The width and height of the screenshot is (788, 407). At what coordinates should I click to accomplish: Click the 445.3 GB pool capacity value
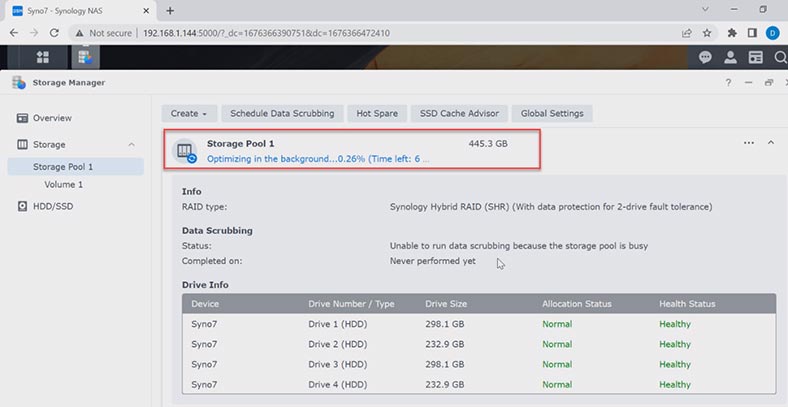click(488, 144)
